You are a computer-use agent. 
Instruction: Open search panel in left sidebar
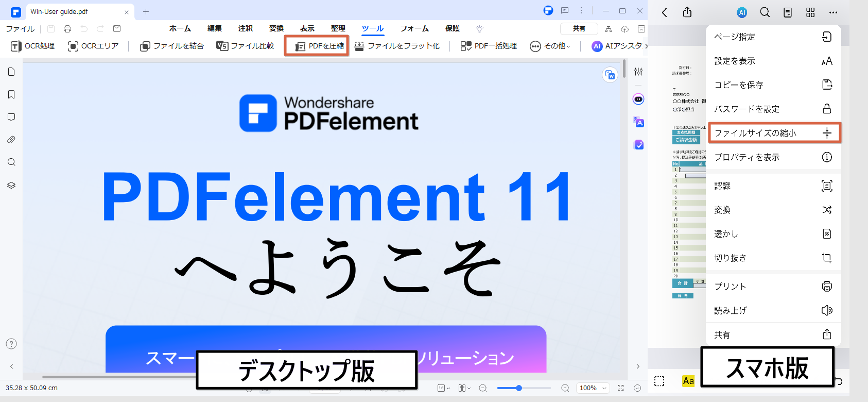[x=11, y=162]
